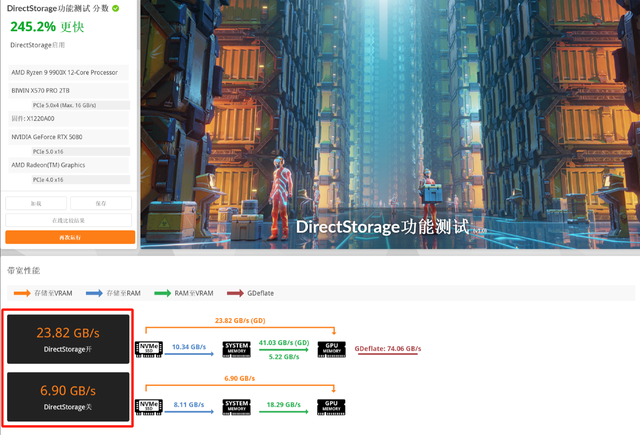Click the GPU Memory icon in the DirectStorage-off row
640x435 pixels.
331,407
